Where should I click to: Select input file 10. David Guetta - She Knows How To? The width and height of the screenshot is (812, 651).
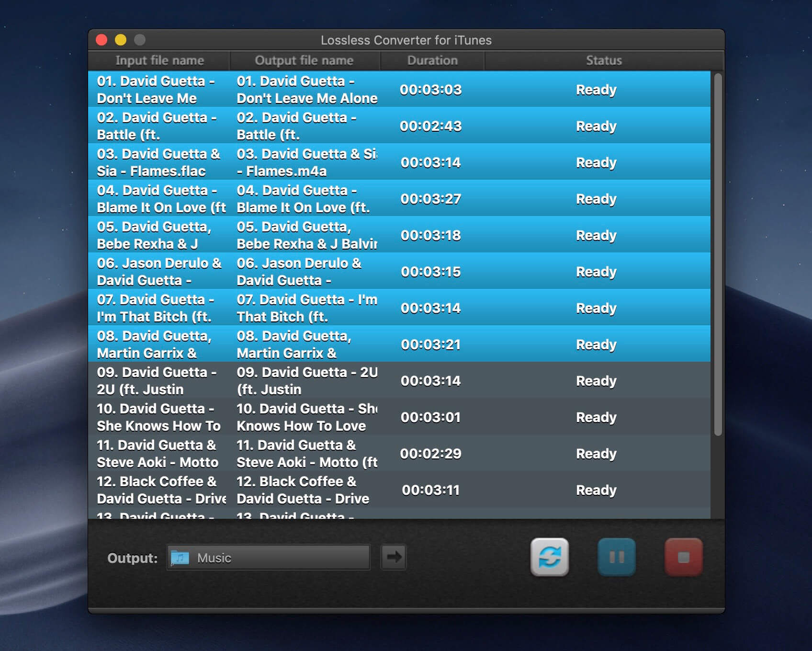[x=158, y=417]
